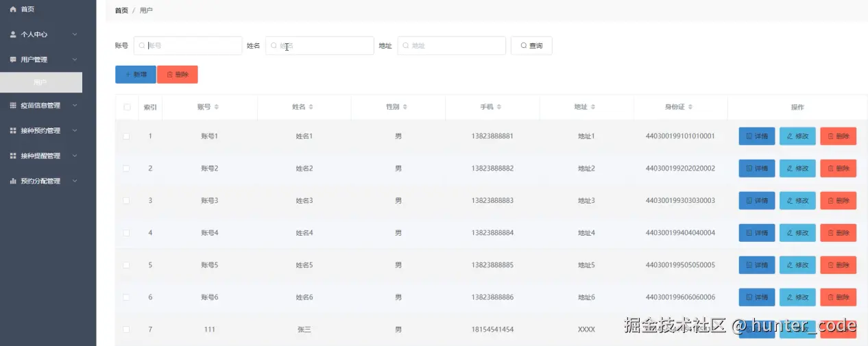Click the detail icon in 账号1 row's 详情 button
The height and width of the screenshot is (346, 868).
pos(749,136)
